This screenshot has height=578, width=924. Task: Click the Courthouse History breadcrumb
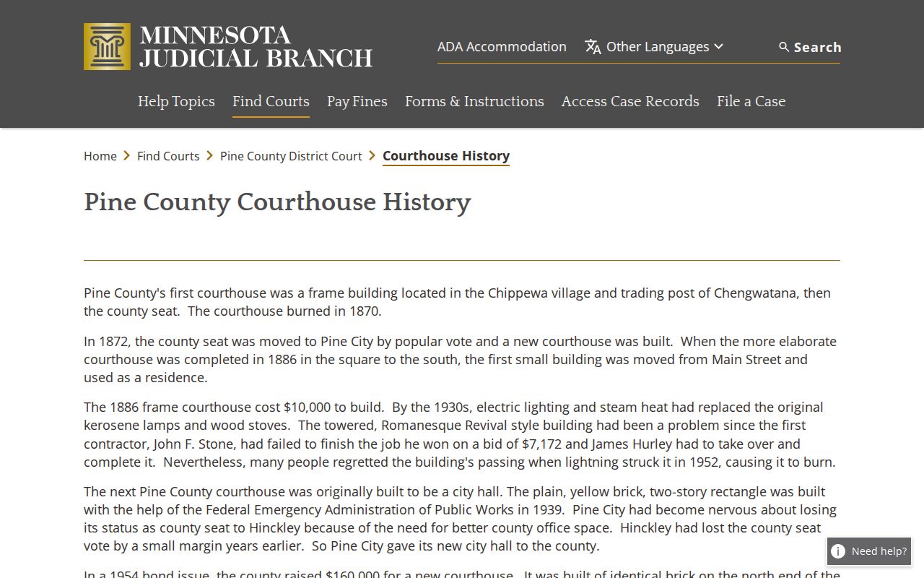tap(446, 156)
